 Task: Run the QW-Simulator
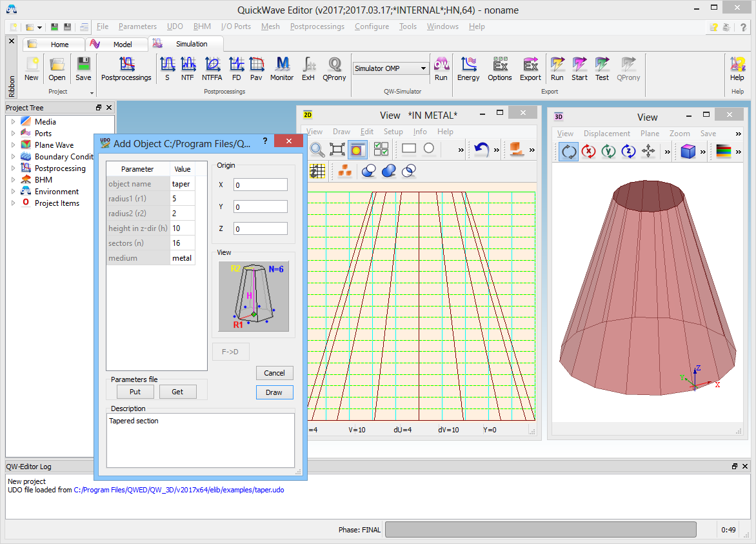click(441, 68)
